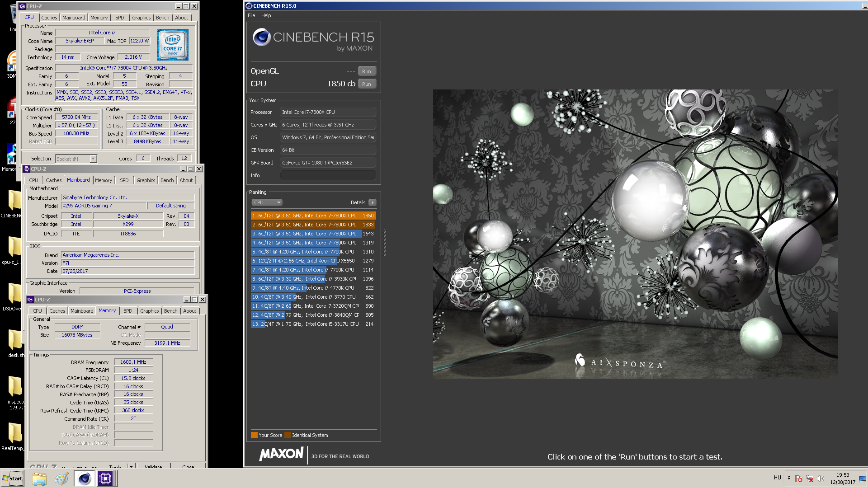The width and height of the screenshot is (868, 488).
Task: Open SPD tab in Mainboard CPU-Z window
Action: tap(124, 180)
